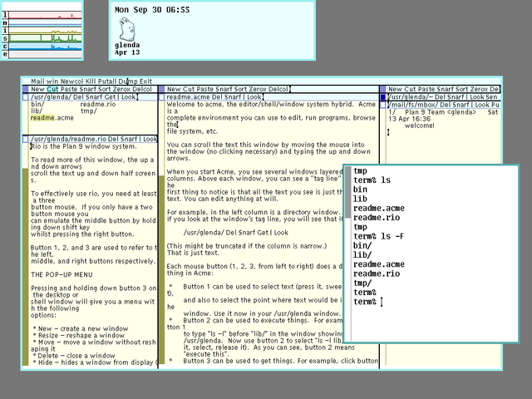Viewport: 532px width, 399px height.
Task: Click highlighted Cut in left column tag
Action: [x=52, y=89]
